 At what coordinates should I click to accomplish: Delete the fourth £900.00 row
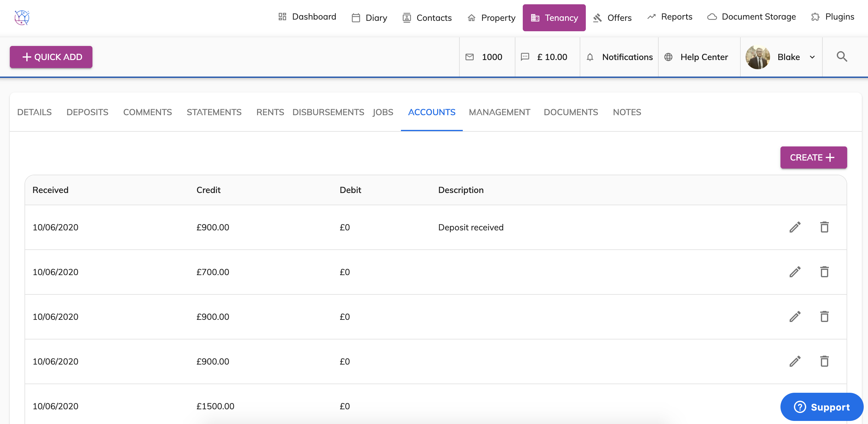tap(824, 361)
